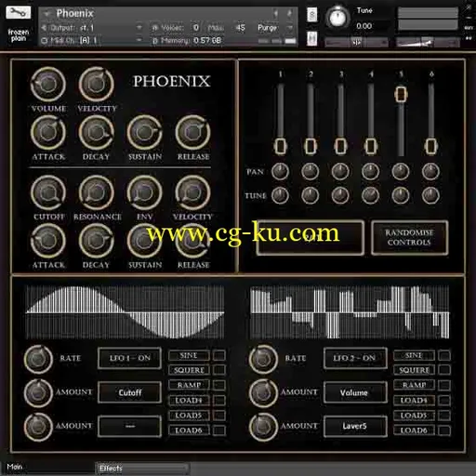Click the frozen plain logo
Screen dimensions: 476x476
[x=19, y=35]
